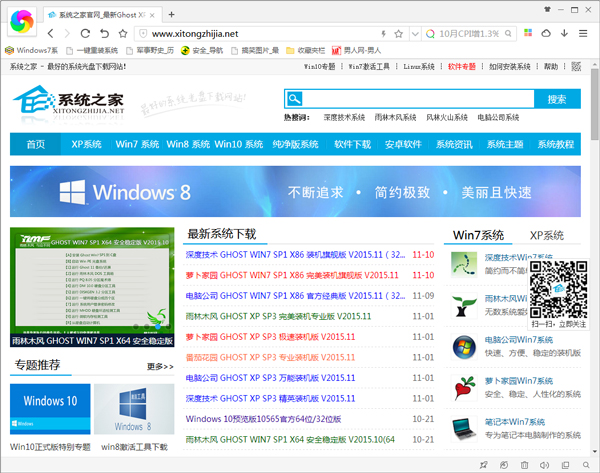Select the 首页 navigation item

(36, 144)
